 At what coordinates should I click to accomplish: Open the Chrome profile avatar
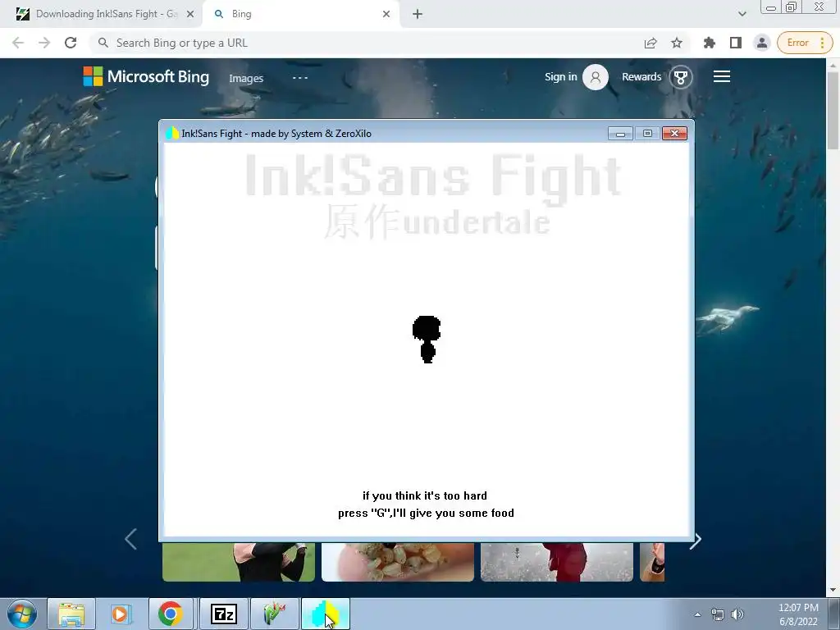click(x=762, y=43)
